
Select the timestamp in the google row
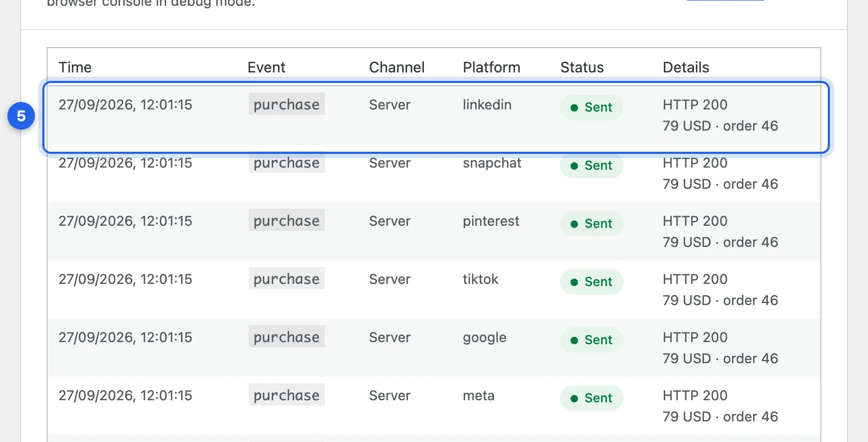(125, 337)
